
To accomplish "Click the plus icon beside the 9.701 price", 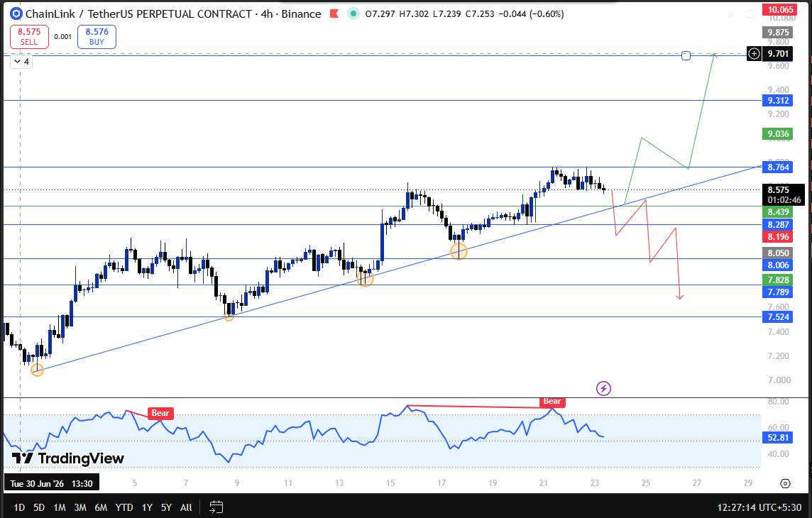I will click(754, 54).
